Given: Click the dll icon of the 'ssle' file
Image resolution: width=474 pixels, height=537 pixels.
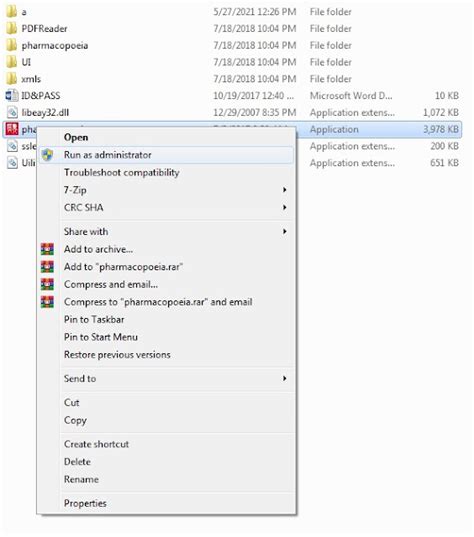Looking at the screenshot, I should point(12,146).
